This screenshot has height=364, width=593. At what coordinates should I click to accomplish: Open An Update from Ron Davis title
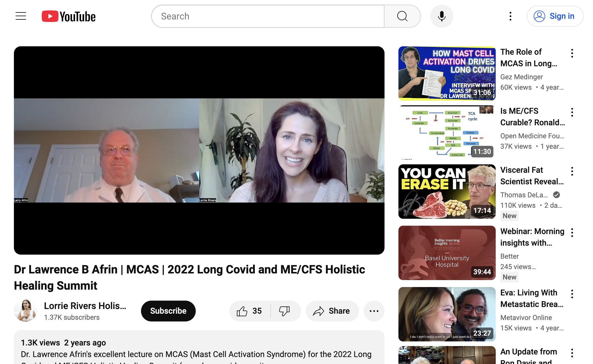(x=529, y=356)
